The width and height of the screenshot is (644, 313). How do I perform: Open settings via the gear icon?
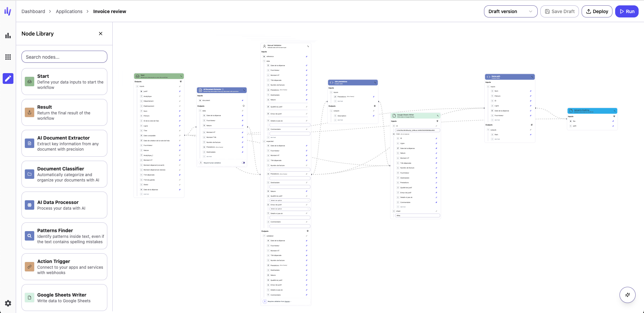pyautogui.click(x=8, y=303)
